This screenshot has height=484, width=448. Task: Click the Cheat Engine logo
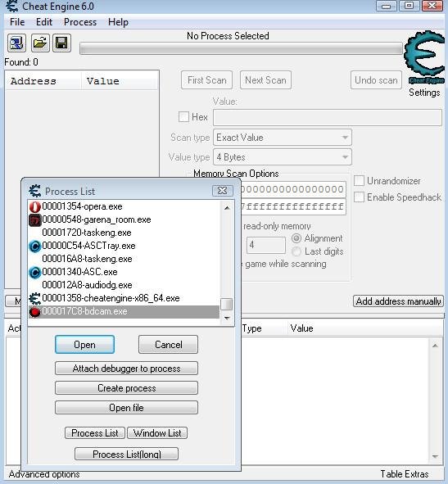(424, 57)
